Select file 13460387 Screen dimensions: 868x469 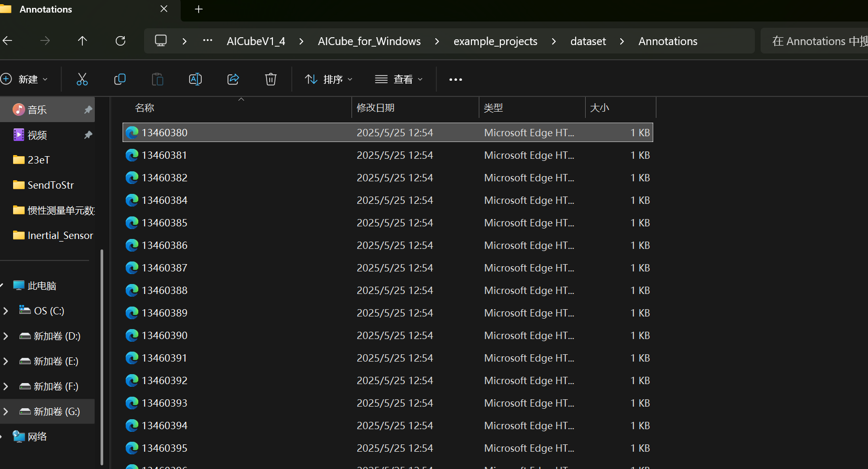pos(388,268)
